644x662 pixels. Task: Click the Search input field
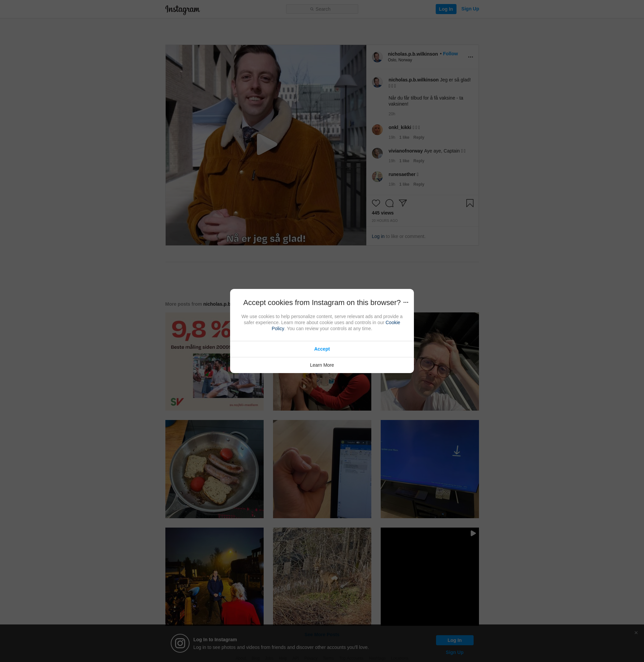[x=322, y=9]
